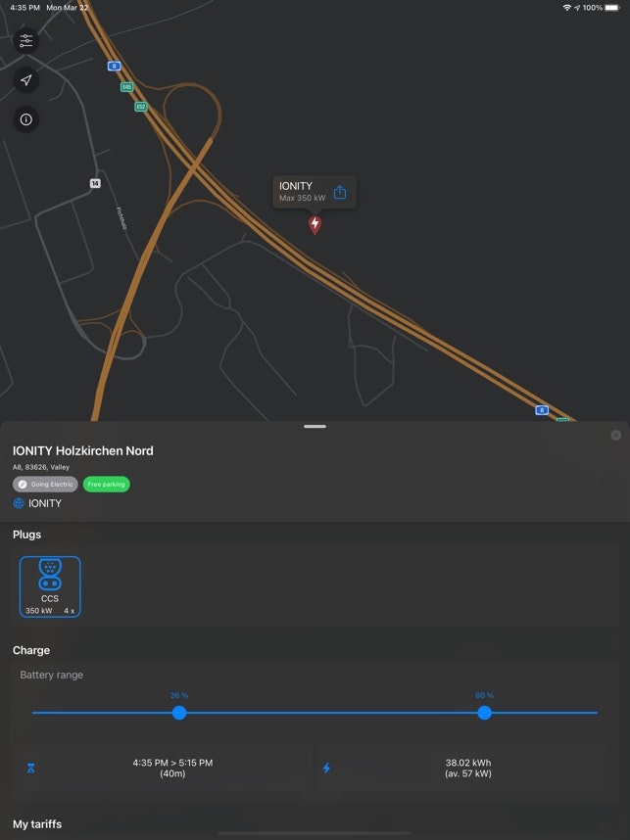Screen dimensions: 630x840
Task: Select the CCS 350 kW plug card
Action: [x=50, y=586]
